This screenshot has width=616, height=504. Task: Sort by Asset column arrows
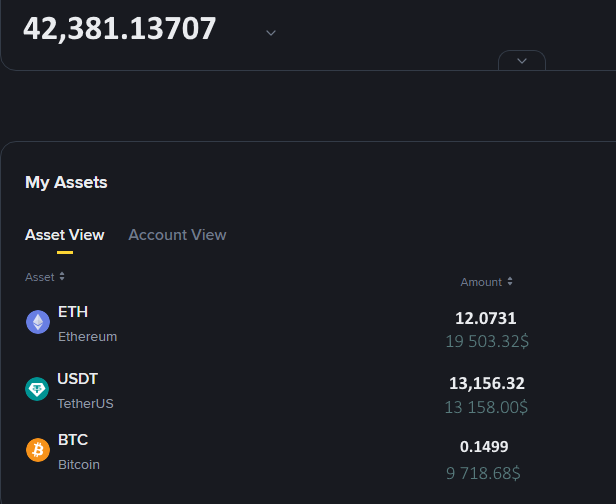(62, 277)
